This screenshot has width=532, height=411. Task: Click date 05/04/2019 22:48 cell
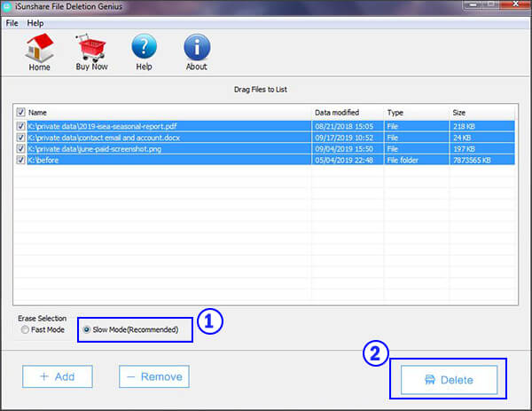point(344,160)
